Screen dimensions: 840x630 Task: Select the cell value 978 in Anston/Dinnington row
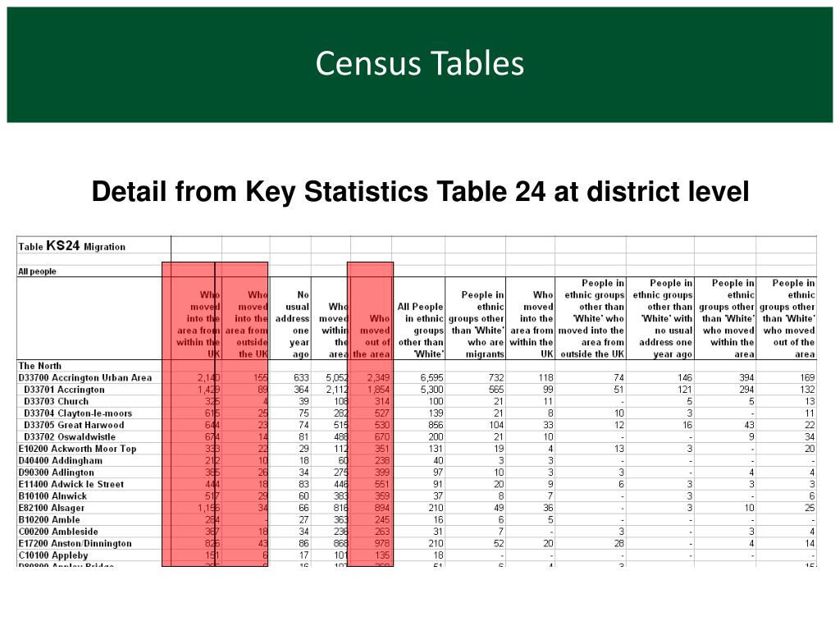coord(382,543)
